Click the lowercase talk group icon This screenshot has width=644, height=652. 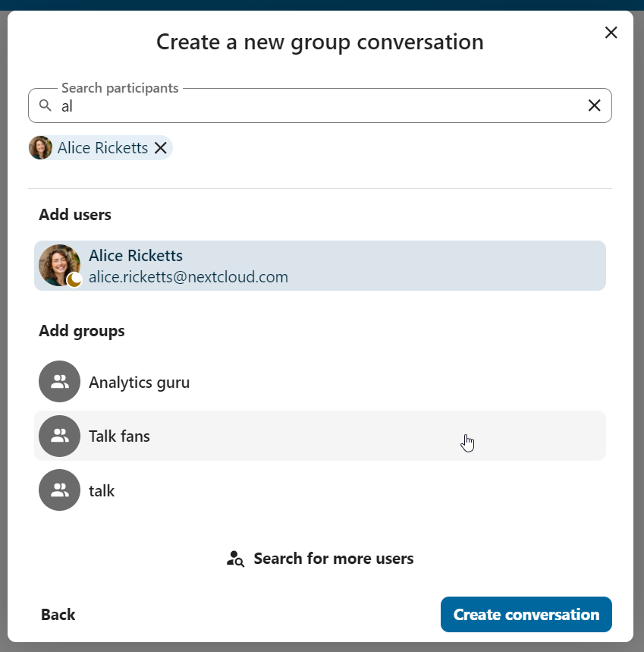click(59, 490)
